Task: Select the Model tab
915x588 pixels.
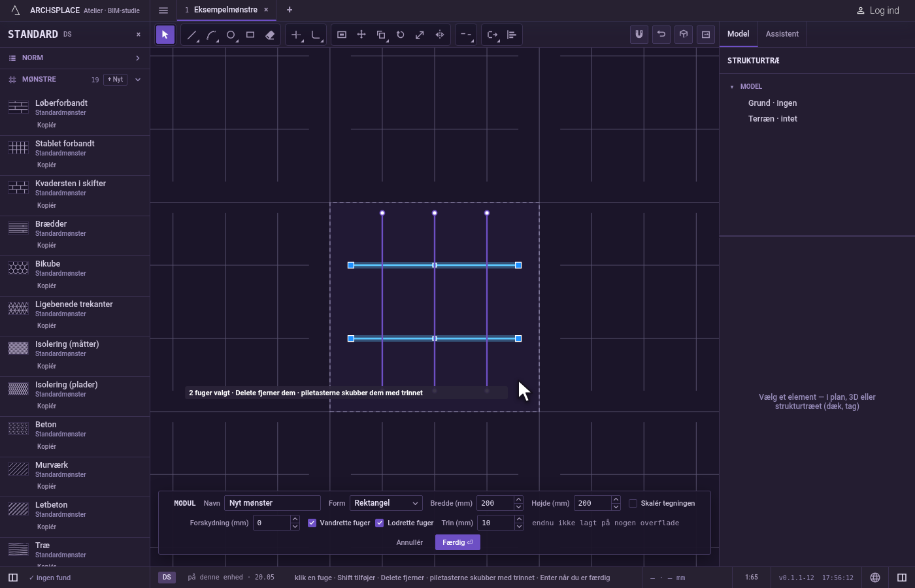Action: (x=739, y=34)
